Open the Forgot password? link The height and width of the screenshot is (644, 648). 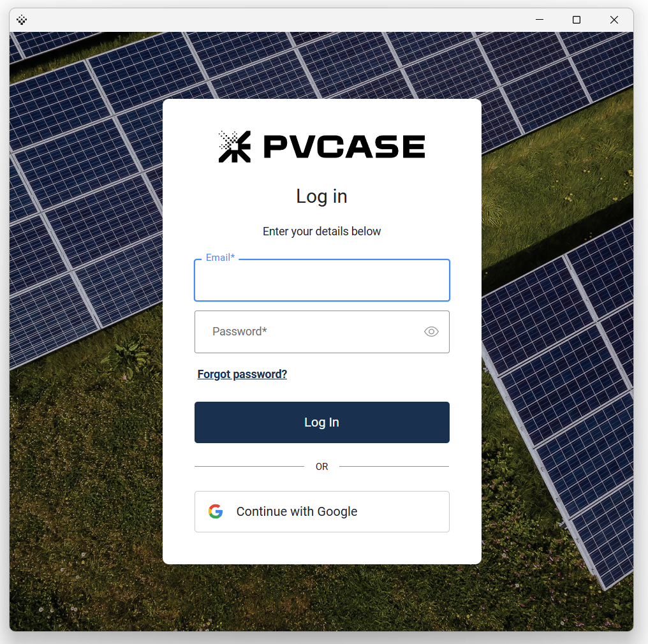coord(242,374)
